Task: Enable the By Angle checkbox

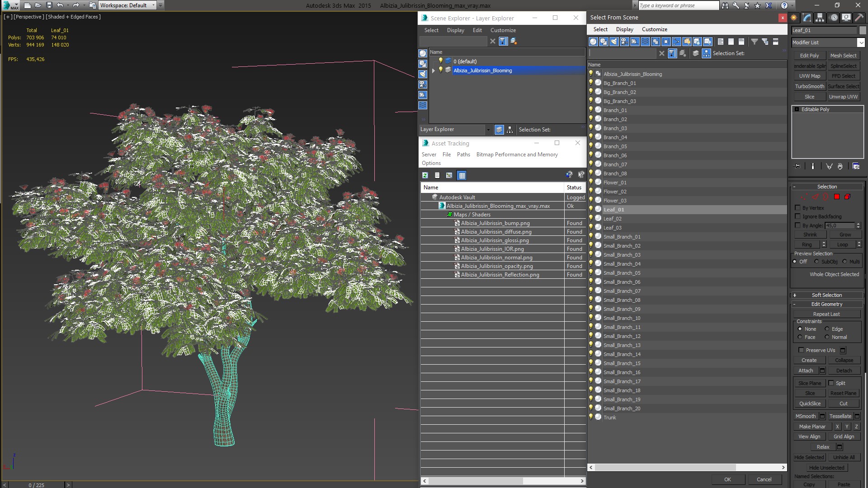Action: [798, 225]
